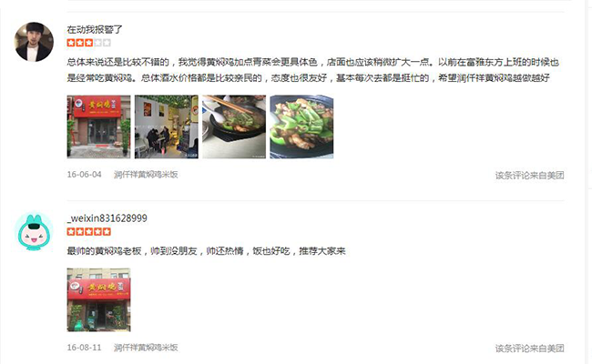The image size is (592, 364).
Task: Click five-star rating of second review
Action: point(88,231)
